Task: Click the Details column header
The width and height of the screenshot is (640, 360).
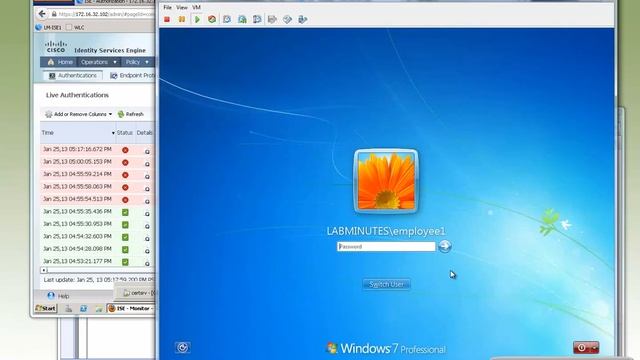Action: (x=144, y=133)
